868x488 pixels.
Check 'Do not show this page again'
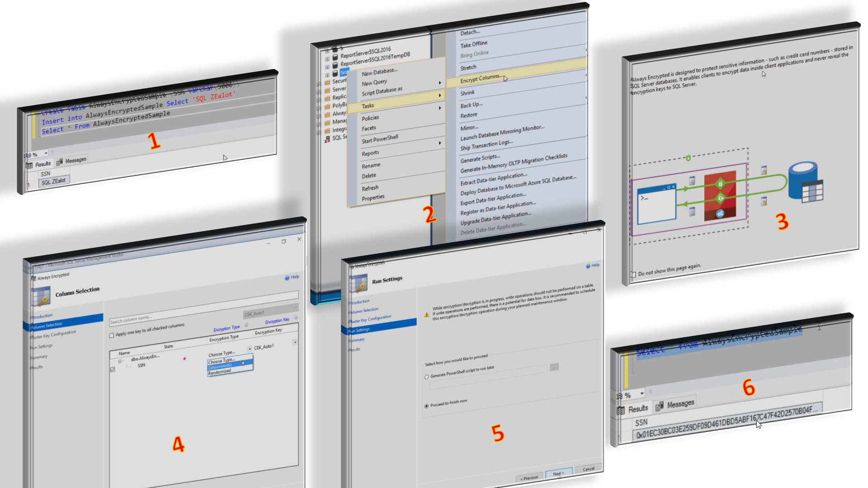633,274
